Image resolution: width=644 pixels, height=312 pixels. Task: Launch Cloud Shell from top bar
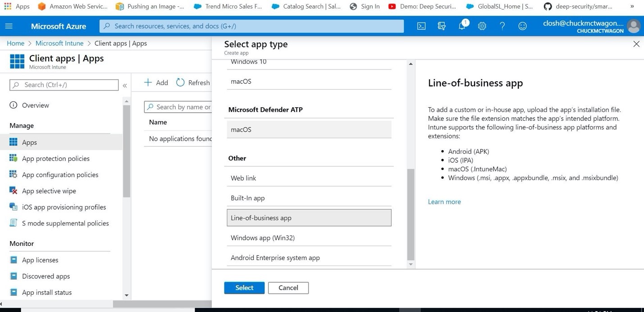tap(421, 26)
